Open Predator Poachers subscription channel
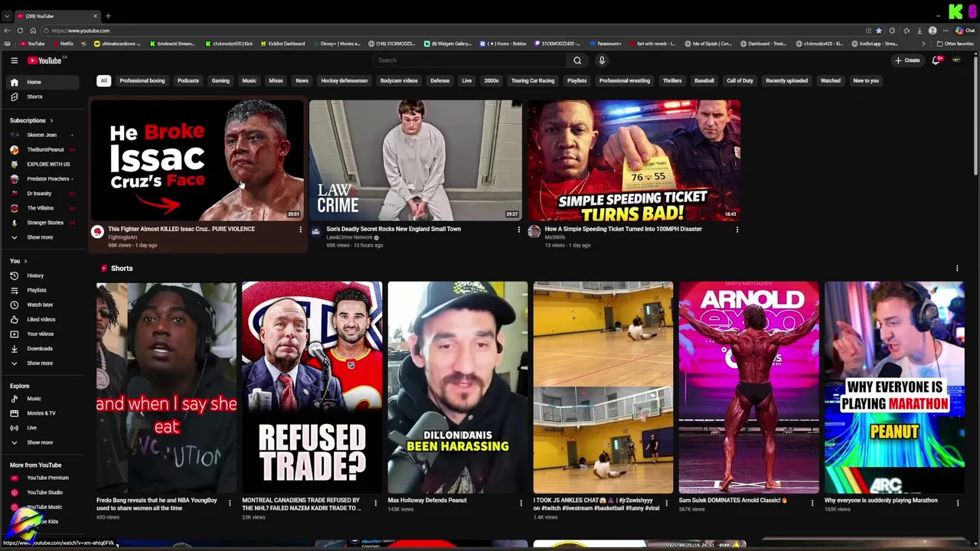Image resolution: width=980 pixels, height=551 pixels. click(44, 178)
